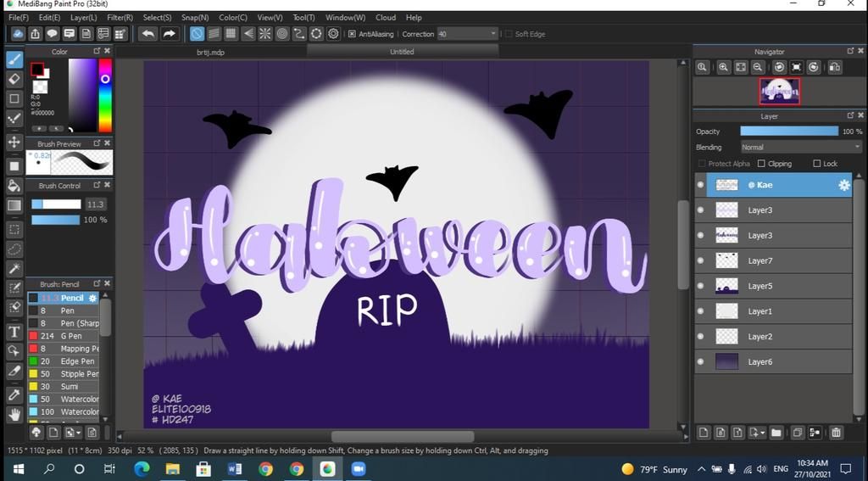Enable parallel line snap
Viewport: 868px width, 481px height.
click(x=214, y=34)
